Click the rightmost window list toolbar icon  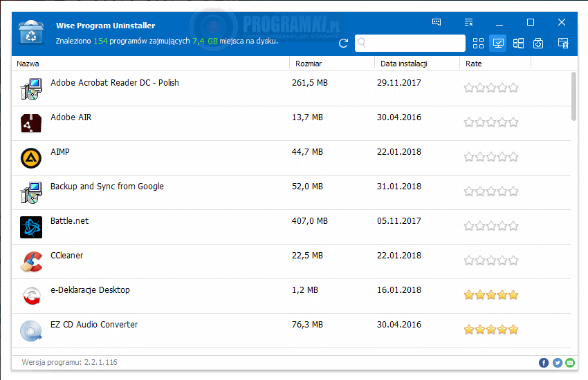563,43
